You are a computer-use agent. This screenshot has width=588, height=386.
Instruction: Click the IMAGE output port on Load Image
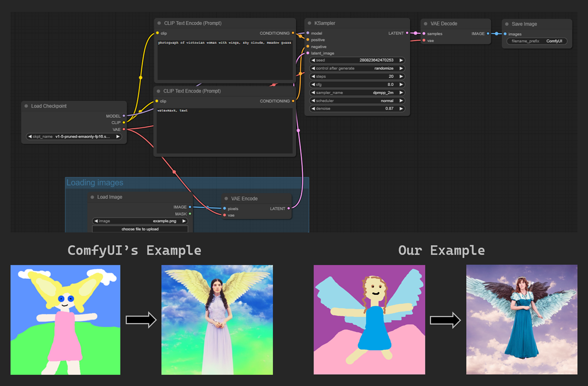tap(190, 207)
